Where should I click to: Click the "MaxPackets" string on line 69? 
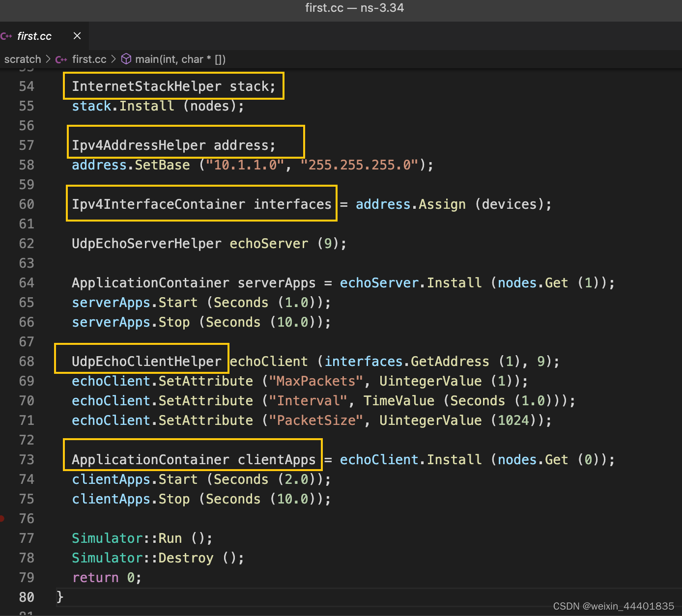pyautogui.click(x=316, y=381)
